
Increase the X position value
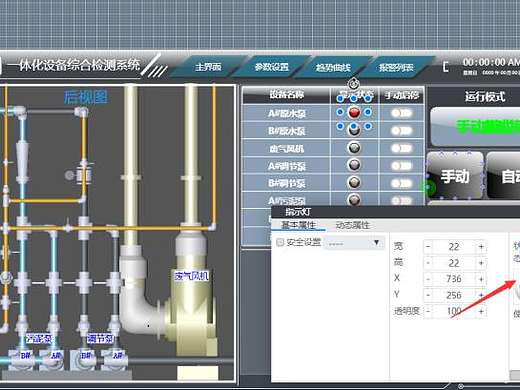[x=481, y=279]
